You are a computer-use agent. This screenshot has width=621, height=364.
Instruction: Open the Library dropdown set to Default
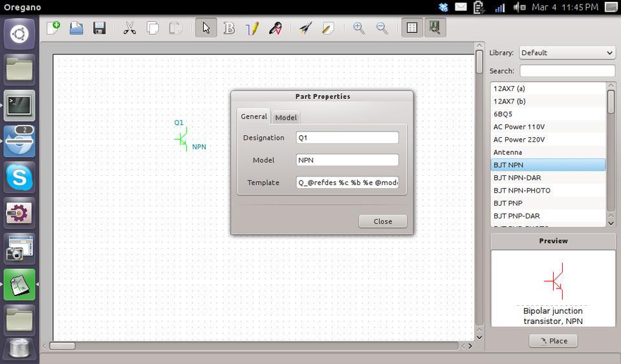click(x=567, y=53)
